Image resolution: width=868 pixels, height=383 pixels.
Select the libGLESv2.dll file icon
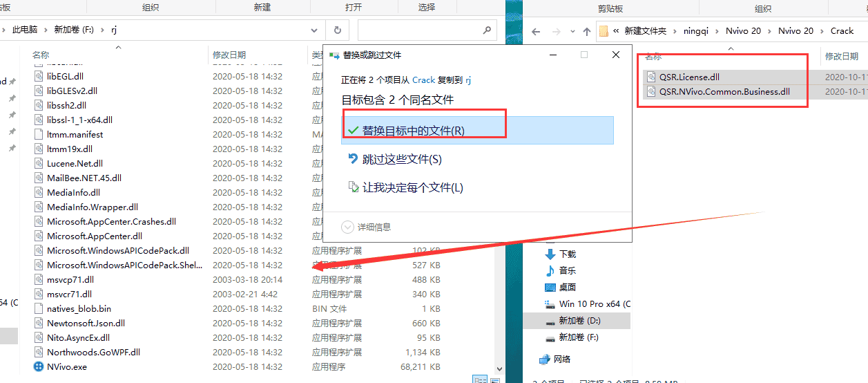[39, 91]
